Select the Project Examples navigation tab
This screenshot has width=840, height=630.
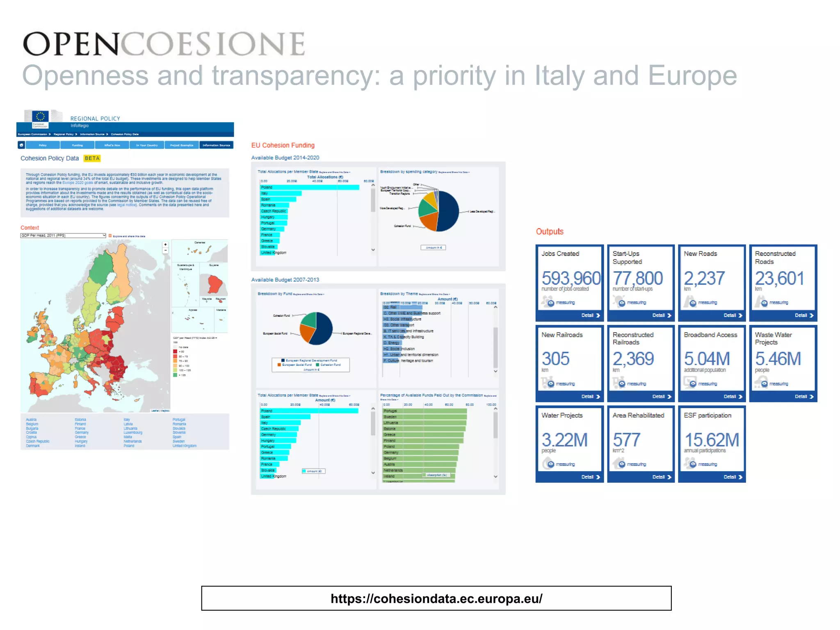182,145
